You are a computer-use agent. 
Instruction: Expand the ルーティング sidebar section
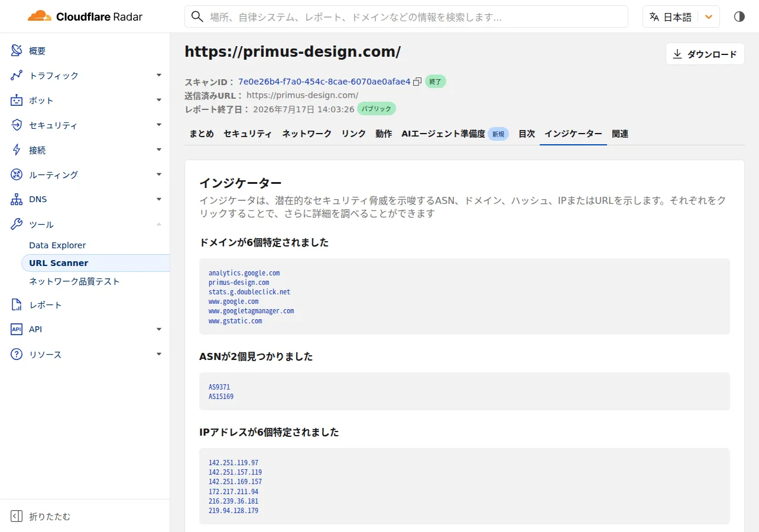coord(159,175)
